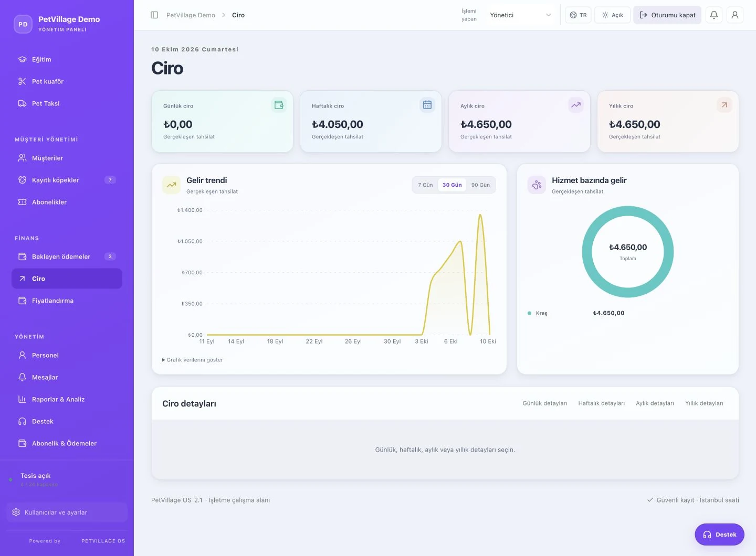The width and height of the screenshot is (756, 556).
Task: Open the notifications bell
Action: click(x=714, y=15)
